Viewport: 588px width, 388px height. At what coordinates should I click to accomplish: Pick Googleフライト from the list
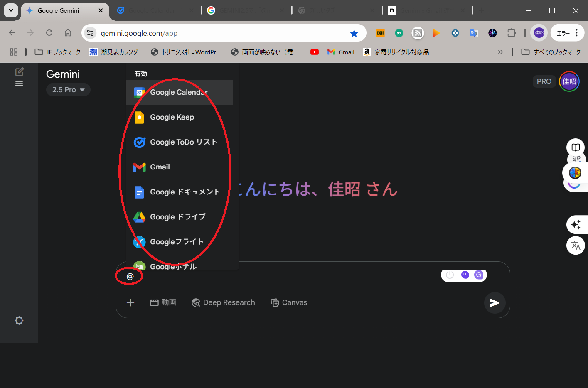click(x=180, y=242)
